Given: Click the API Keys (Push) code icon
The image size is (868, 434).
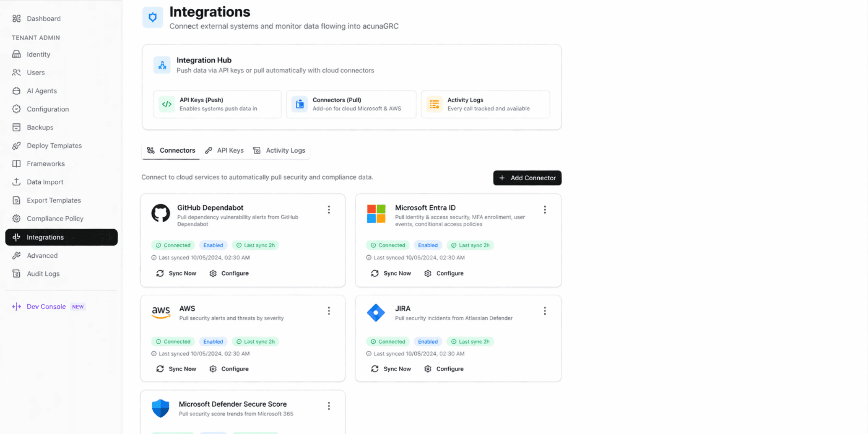Looking at the screenshot, I should coord(167,104).
